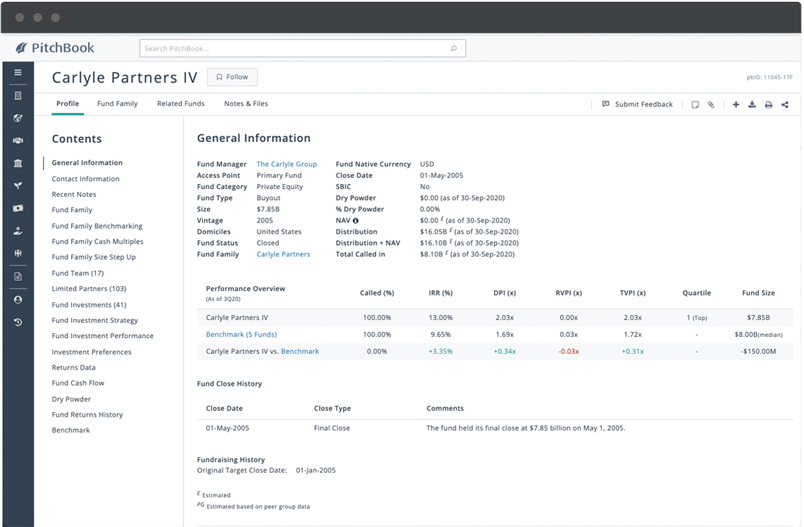This screenshot has height=527, width=804.
Task: Add a note with the note icon
Action: pos(695,105)
